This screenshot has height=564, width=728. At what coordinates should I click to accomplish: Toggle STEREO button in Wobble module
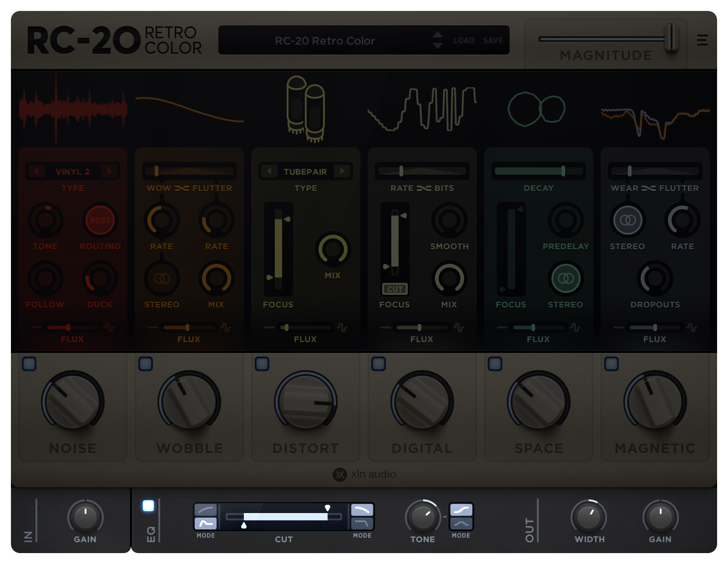(x=162, y=278)
